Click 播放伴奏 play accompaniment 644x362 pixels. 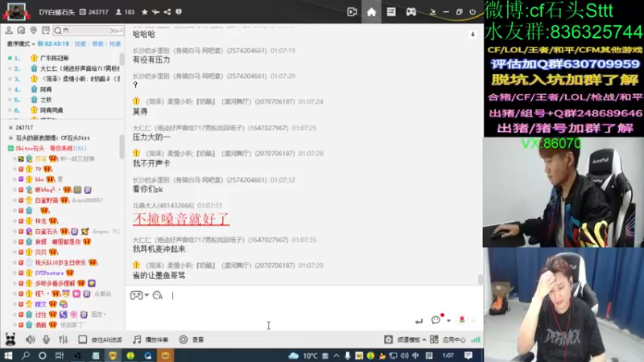151,339
